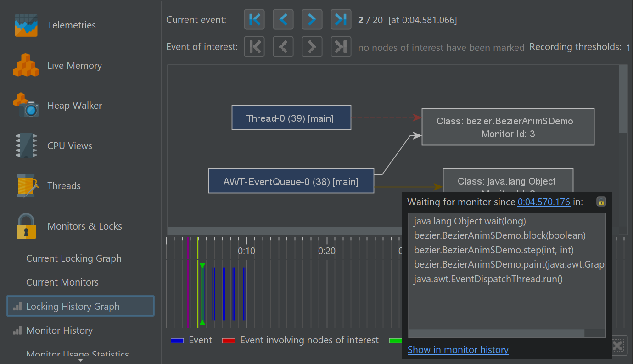Open the CPU Views chip icon

26,146
